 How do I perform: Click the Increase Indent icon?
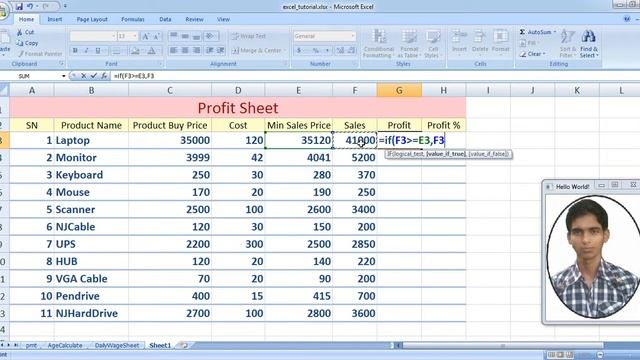click(221, 51)
